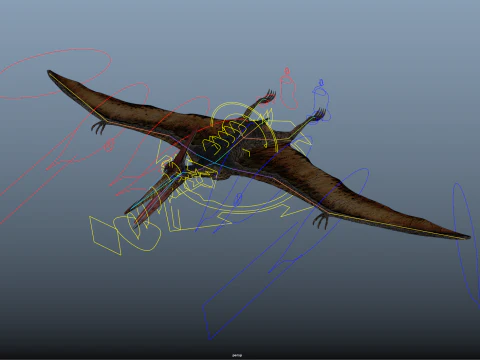Select the small blue circle control below body
The image size is (480, 360).
tap(238, 200)
